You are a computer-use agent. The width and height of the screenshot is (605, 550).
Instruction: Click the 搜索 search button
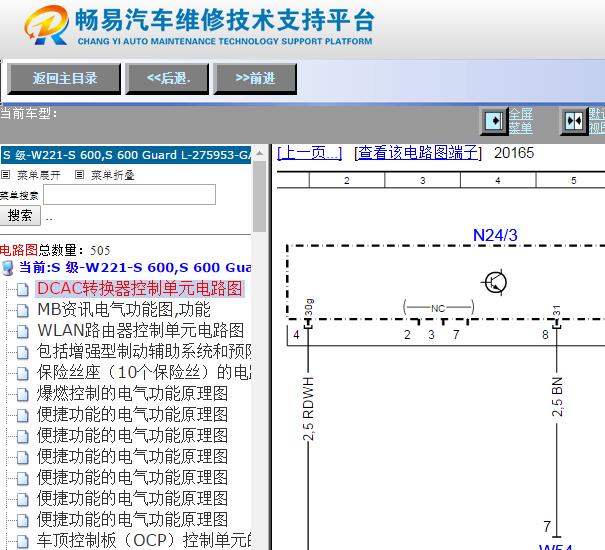20,215
